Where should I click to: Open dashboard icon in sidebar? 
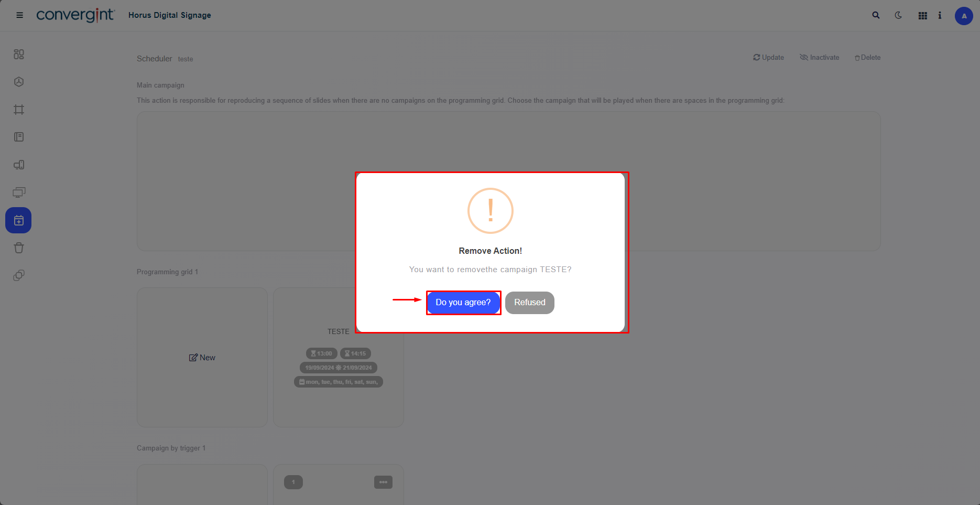coord(19,54)
